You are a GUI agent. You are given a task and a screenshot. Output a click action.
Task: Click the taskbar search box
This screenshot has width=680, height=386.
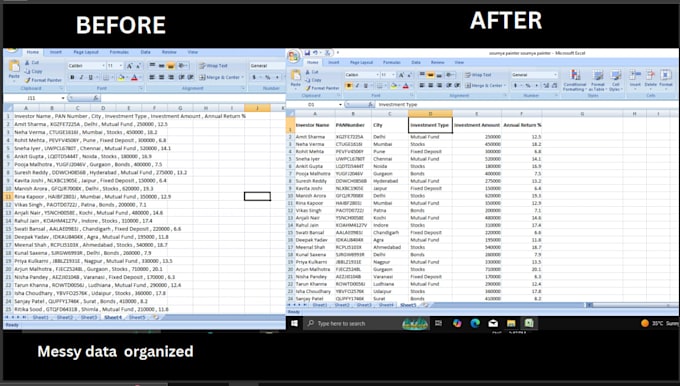[x=366, y=324]
